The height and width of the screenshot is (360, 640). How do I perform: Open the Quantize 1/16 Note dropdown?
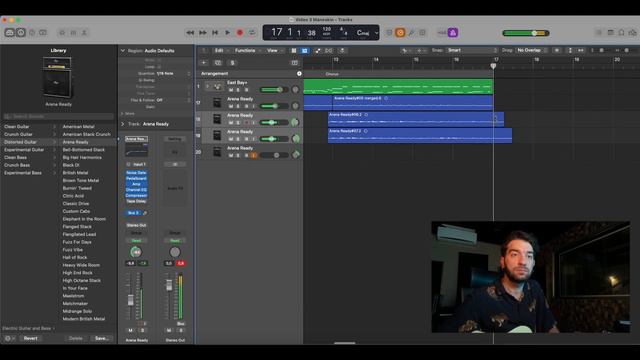point(173,73)
